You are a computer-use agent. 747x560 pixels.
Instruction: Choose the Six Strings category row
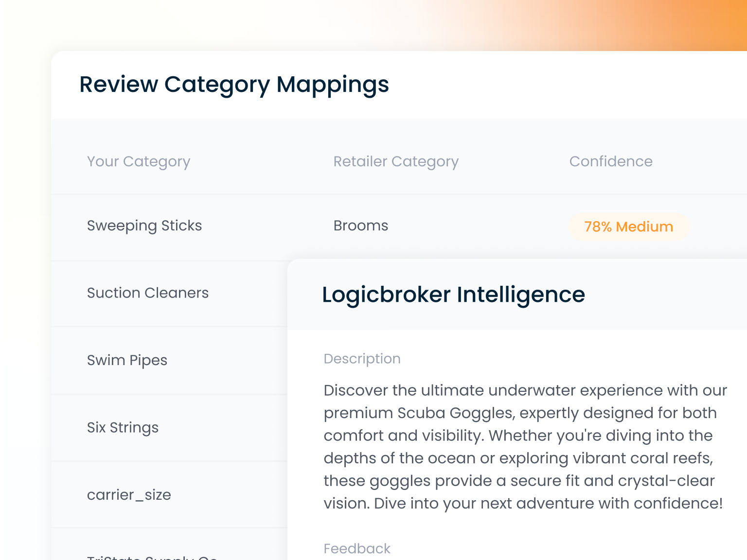click(123, 428)
